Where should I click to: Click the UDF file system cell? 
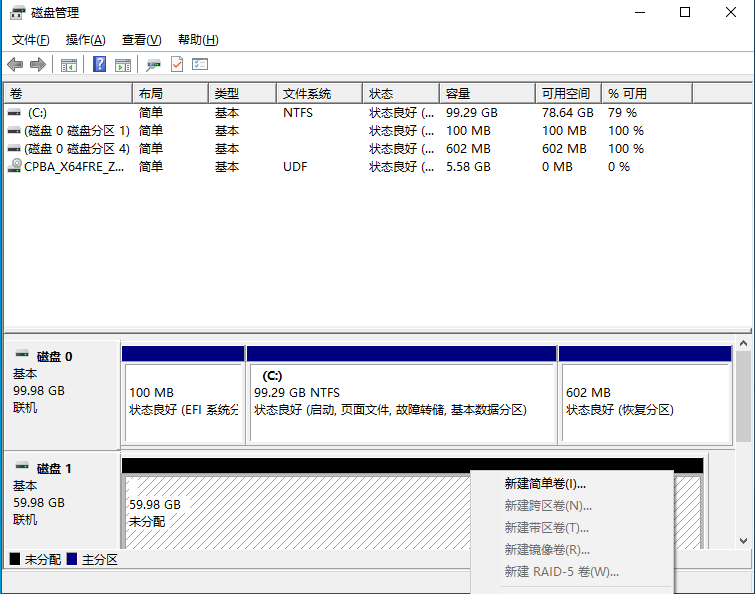(295, 167)
